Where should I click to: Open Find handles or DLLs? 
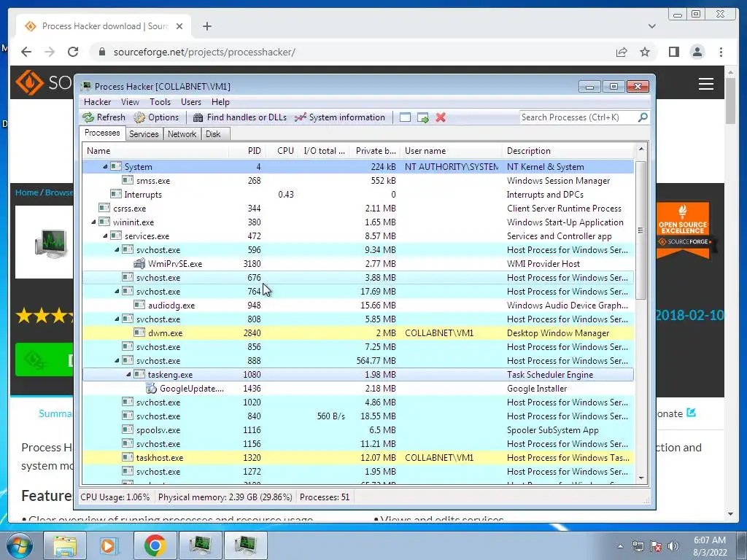click(240, 117)
